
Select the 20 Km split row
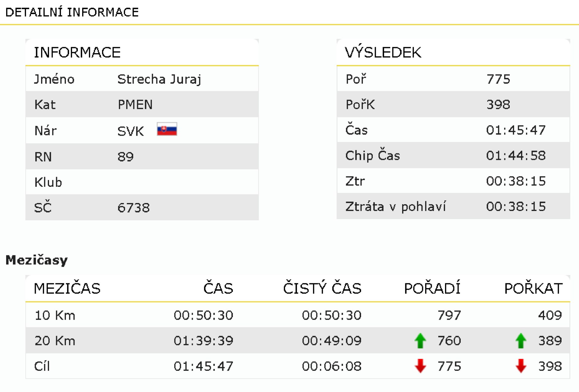(298, 341)
